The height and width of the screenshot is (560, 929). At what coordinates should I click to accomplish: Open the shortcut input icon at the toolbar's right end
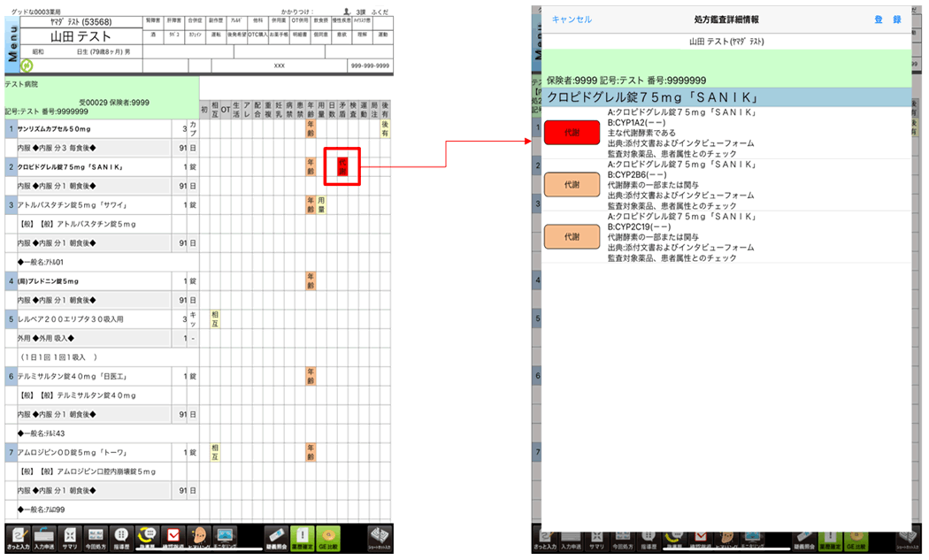380,539
